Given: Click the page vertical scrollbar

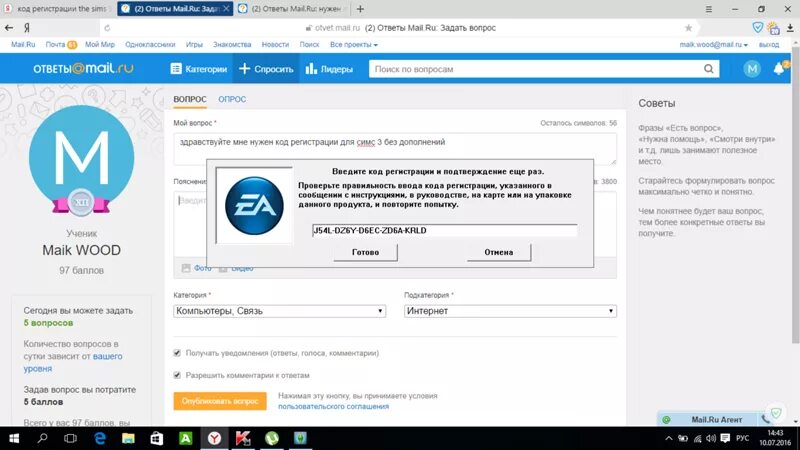Looking at the screenshot, I should click(x=796, y=194).
